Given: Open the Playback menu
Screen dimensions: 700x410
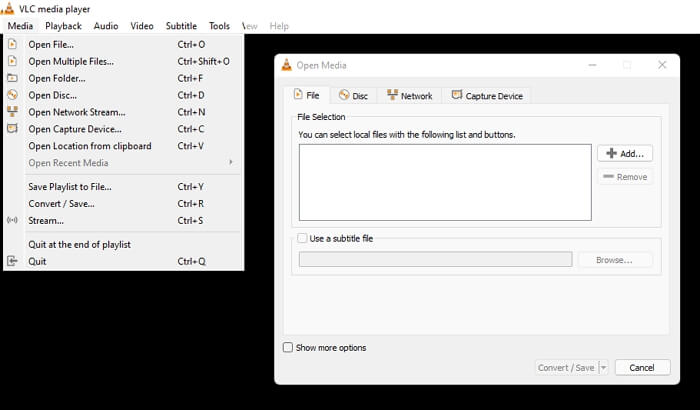Looking at the screenshot, I should click(x=63, y=26).
